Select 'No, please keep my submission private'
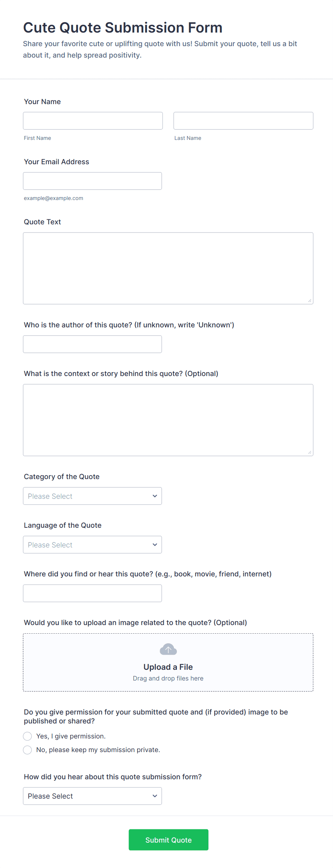 [x=28, y=750]
